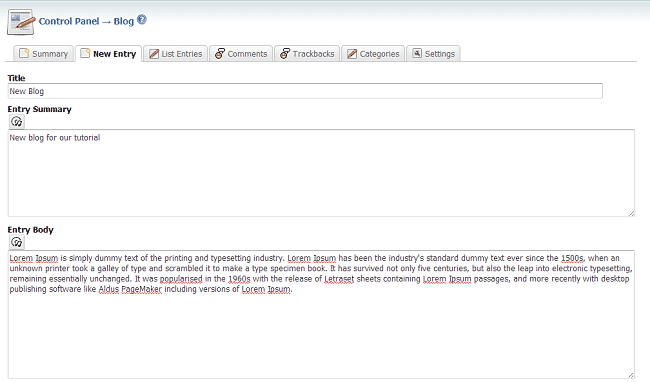Focus the Title field containing New Blog
Image resolution: width=650 pixels, height=382 pixels.
click(305, 91)
